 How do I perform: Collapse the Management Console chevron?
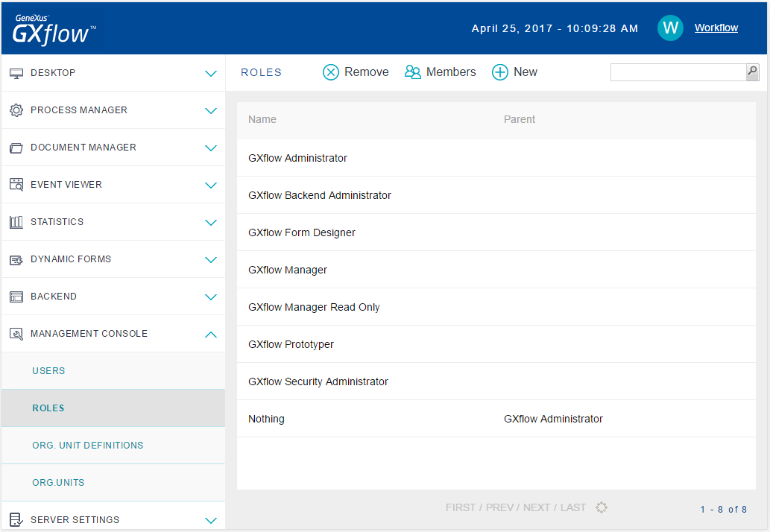(x=211, y=335)
